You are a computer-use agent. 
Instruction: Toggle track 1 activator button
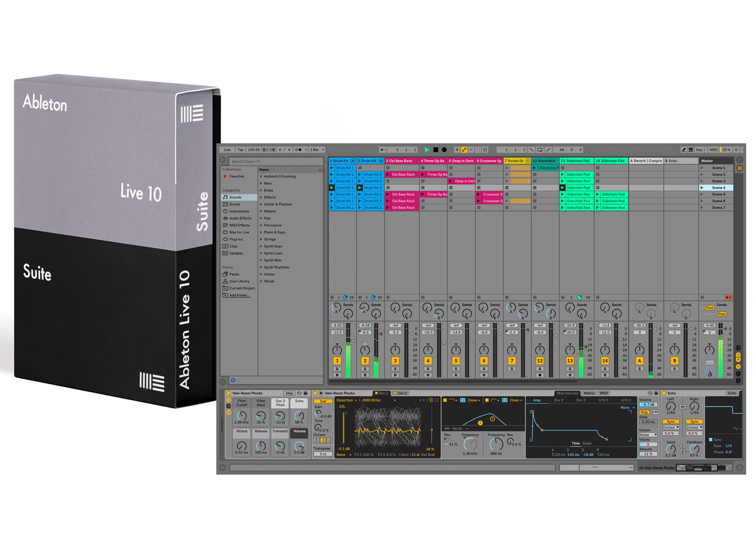click(337, 361)
